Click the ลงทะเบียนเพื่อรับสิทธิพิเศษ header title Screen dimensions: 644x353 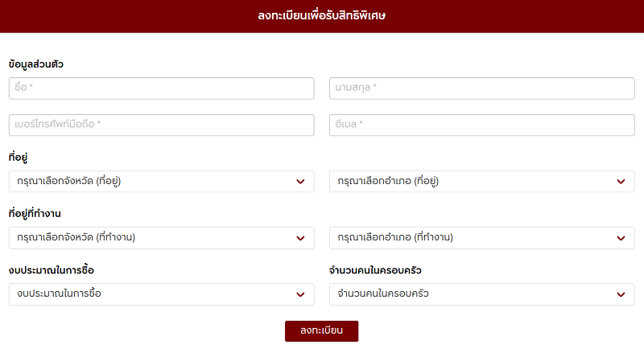pyautogui.click(x=322, y=15)
